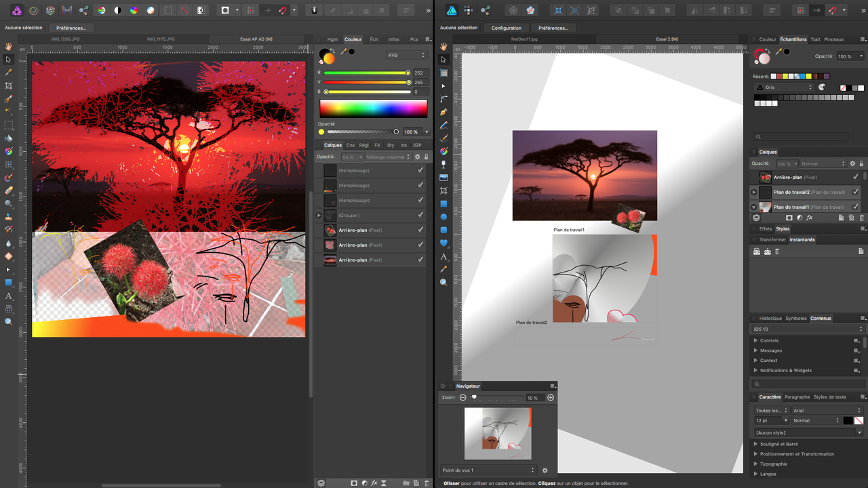The height and width of the screenshot is (488, 868).
Task: Click the navigator zoom-in plus button
Action: (x=551, y=398)
